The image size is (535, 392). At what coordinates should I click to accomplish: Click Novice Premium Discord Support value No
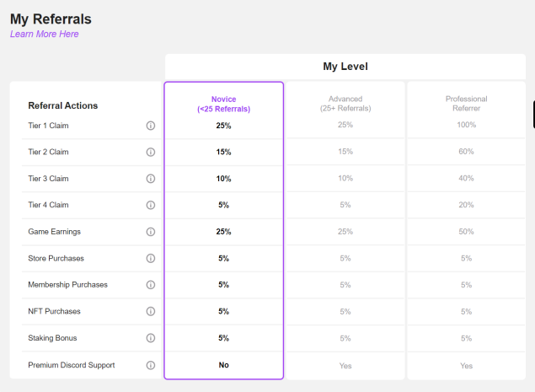[x=223, y=365]
